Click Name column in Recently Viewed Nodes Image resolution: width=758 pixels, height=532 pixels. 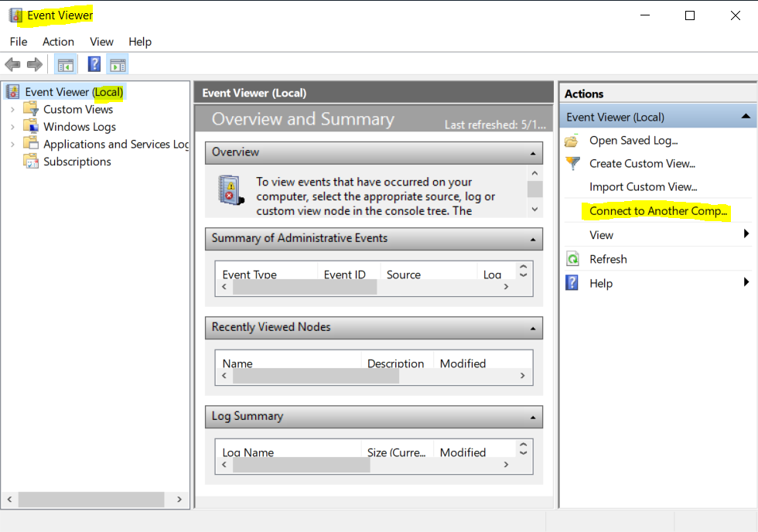click(x=237, y=363)
